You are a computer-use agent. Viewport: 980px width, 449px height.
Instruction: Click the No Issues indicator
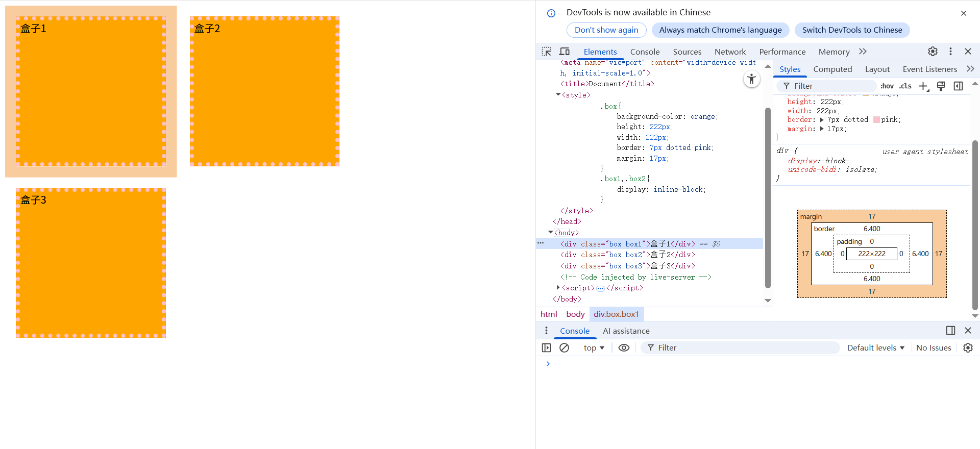click(x=934, y=348)
